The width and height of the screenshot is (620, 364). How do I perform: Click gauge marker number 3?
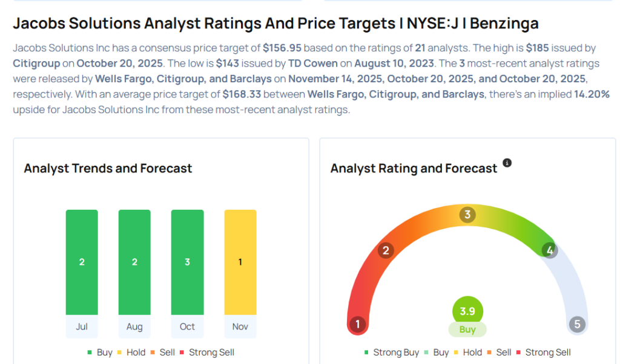click(x=467, y=215)
